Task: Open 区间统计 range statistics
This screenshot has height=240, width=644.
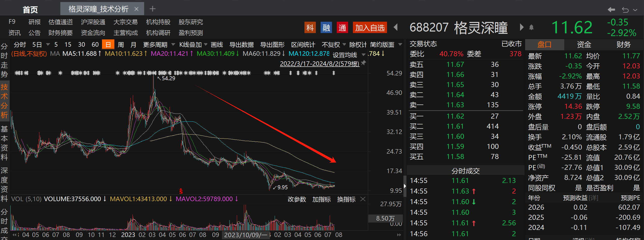Action: (x=303, y=45)
